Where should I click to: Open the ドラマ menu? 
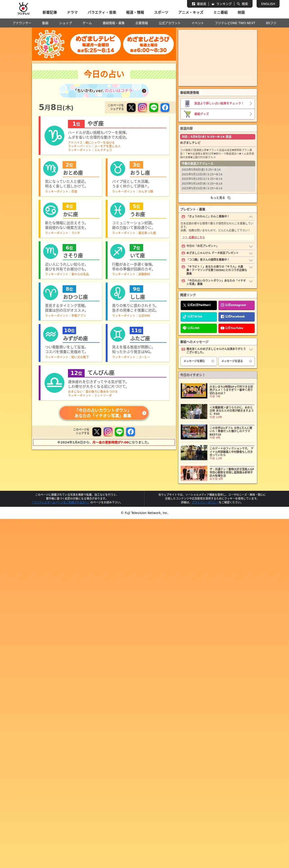pyautogui.click(x=72, y=12)
